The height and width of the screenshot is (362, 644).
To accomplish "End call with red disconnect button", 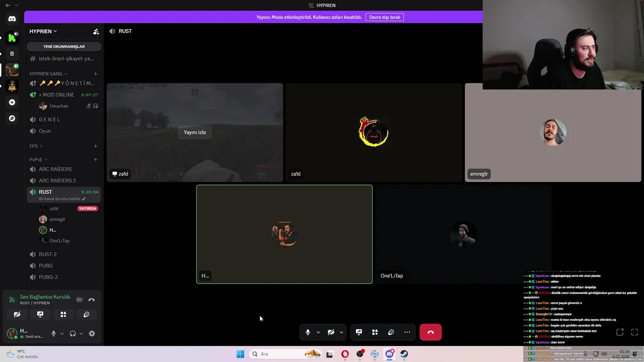I will pos(431,332).
